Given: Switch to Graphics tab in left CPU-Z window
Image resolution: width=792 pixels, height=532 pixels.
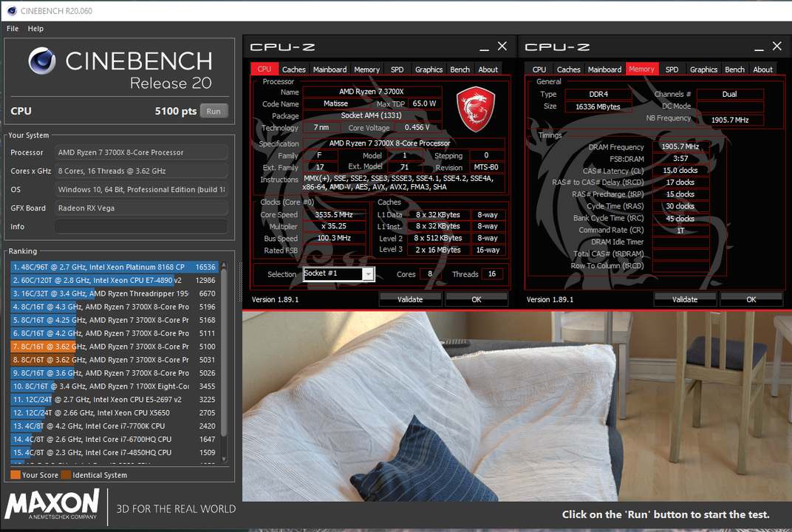Looking at the screenshot, I should pos(429,69).
